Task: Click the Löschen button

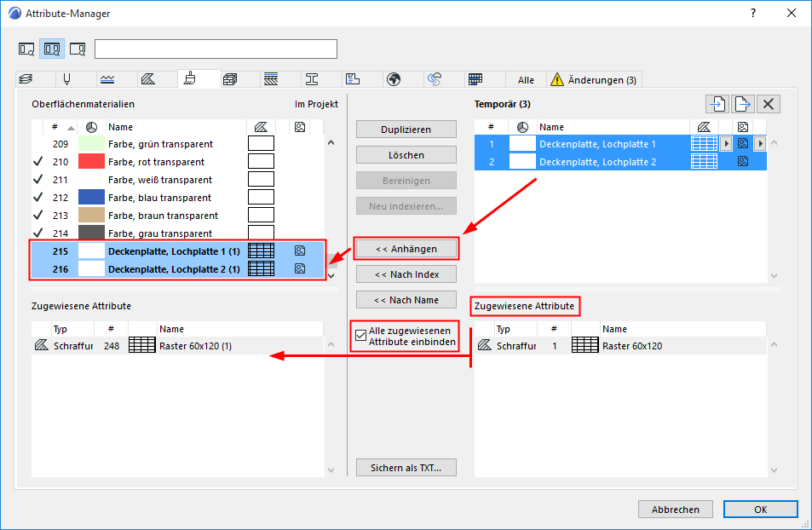Action: click(406, 155)
